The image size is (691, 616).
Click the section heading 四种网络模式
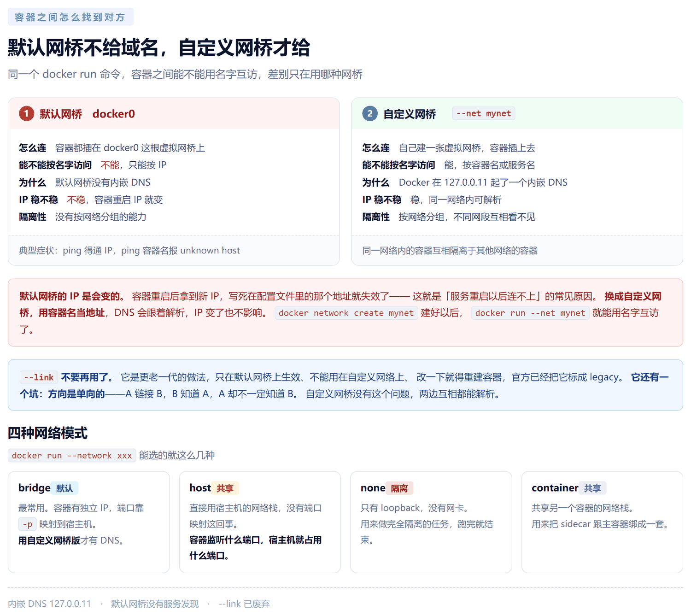pos(48,433)
